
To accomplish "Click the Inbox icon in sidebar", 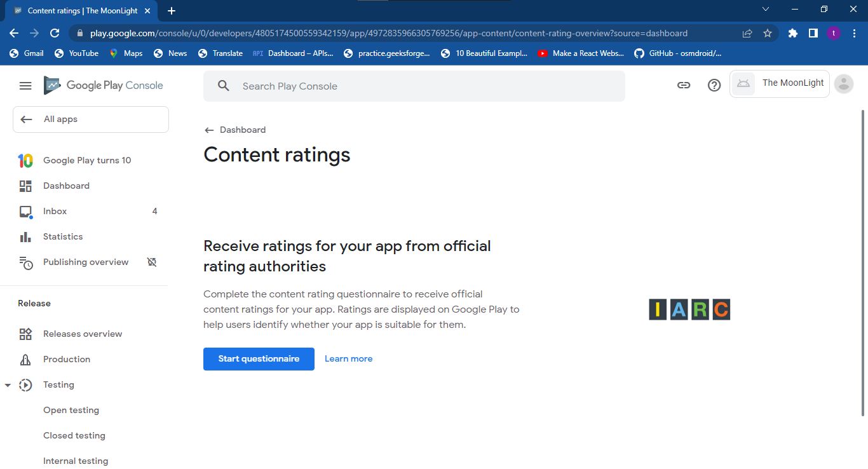I will [25, 212].
